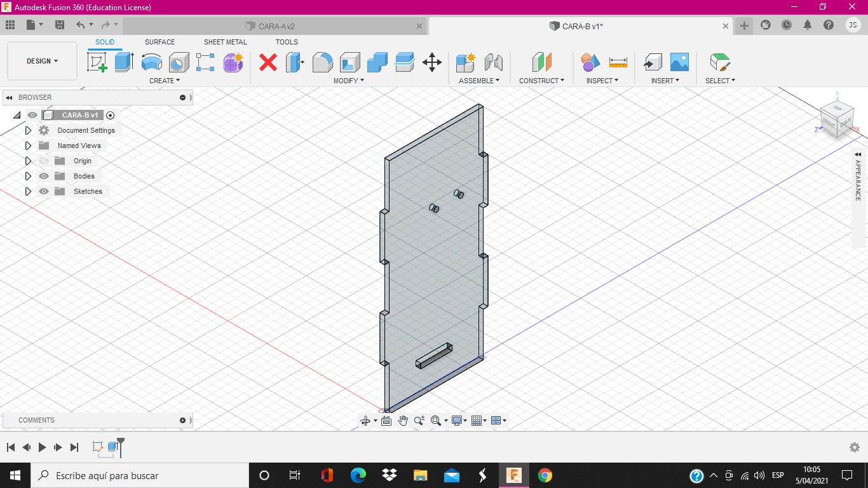The width and height of the screenshot is (868, 488).
Task: Open the CREATE dropdown menu
Action: (165, 81)
